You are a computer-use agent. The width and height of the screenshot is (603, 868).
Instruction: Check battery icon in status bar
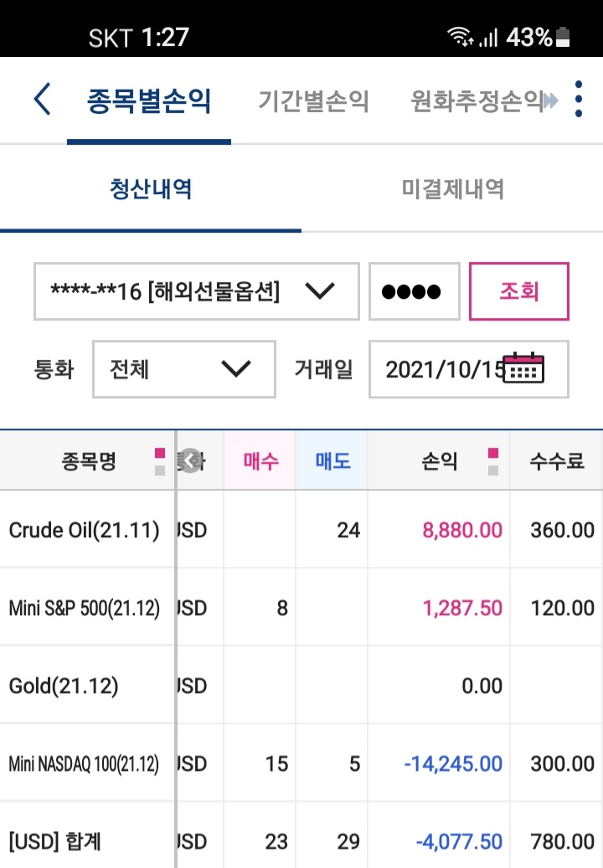[x=563, y=37]
